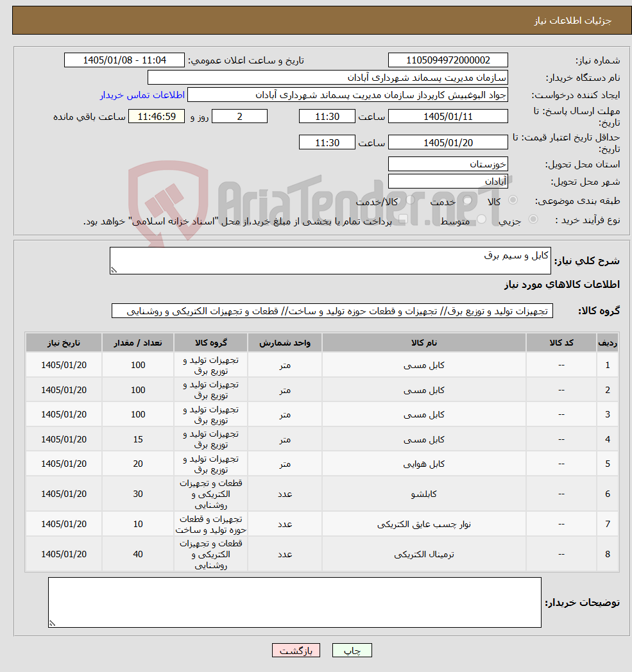Click the price validity hour 11:30 field
The width and height of the screenshot is (632, 672).
[x=327, y=142]
